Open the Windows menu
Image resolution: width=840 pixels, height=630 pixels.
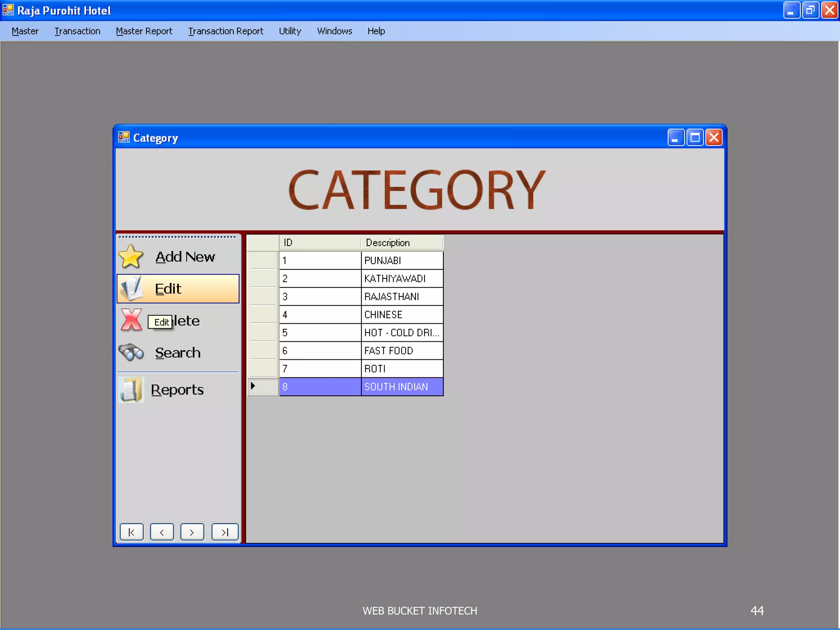[334, 31]
